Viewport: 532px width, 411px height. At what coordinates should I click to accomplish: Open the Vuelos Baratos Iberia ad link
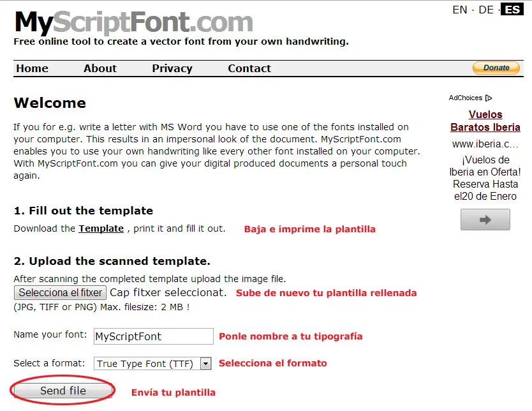(x=485, y=121)
